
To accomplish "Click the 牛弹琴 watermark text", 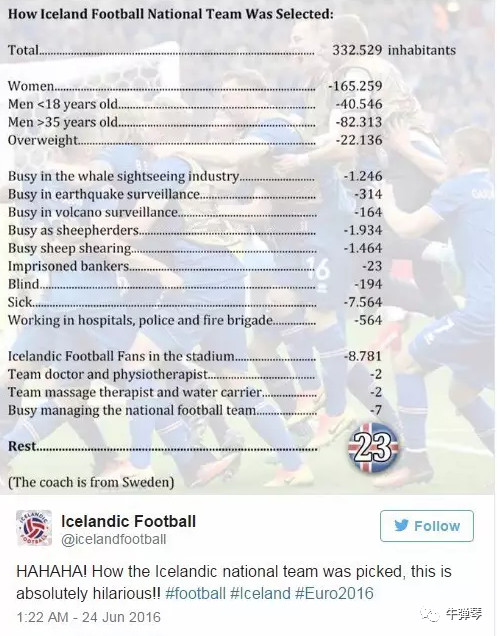I will (464, 614).
